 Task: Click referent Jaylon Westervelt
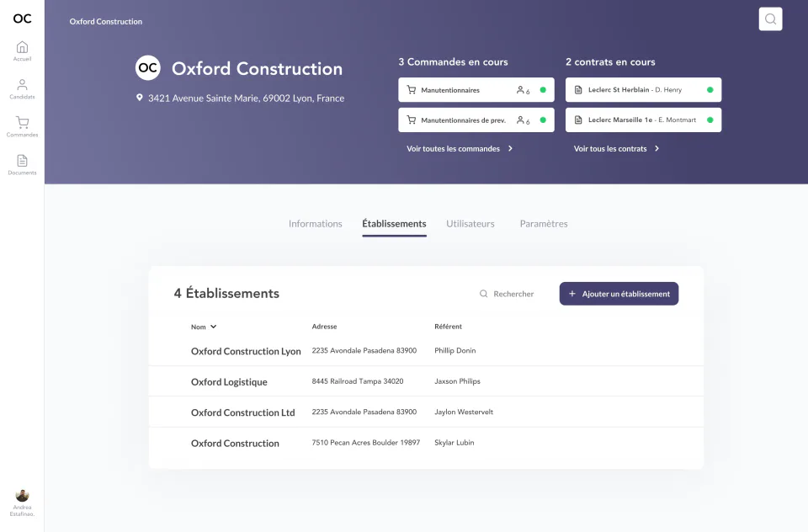pyautogui.click(x=464, y=412)
